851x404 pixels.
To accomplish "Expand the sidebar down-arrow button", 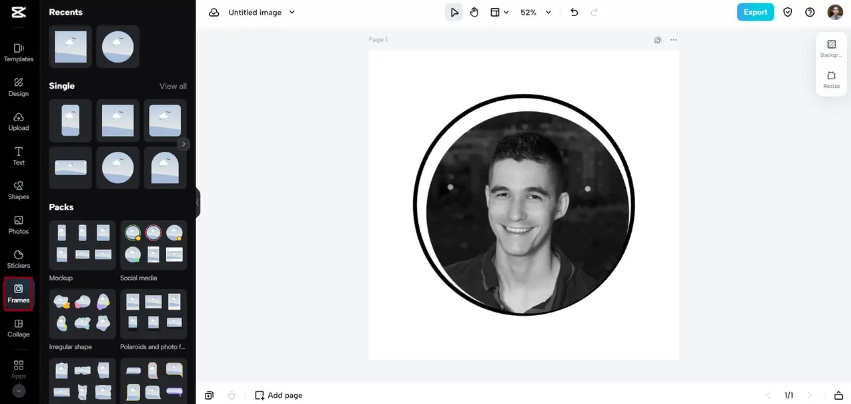I will (x=18, y=390).
